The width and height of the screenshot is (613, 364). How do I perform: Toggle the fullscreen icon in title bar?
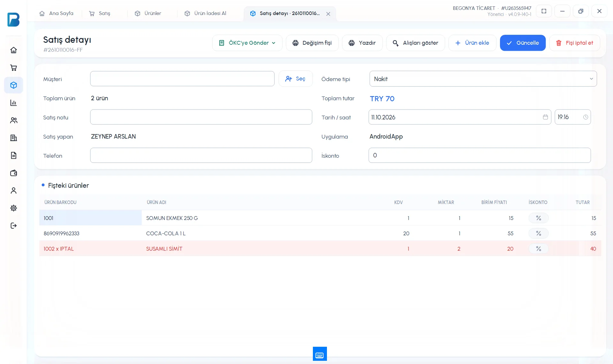pos(544,11)
